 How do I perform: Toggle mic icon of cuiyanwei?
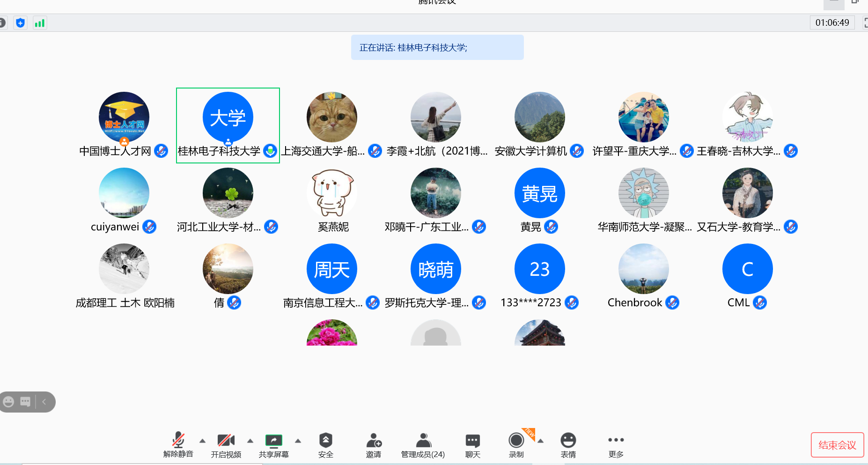[149, 227]
